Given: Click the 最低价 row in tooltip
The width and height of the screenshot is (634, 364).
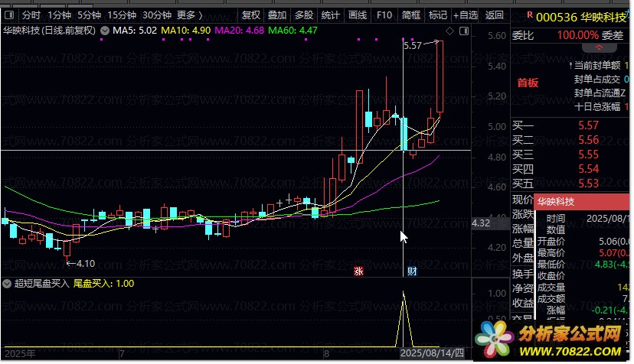Looking at the screenshot, I should (x=583, y=265).
